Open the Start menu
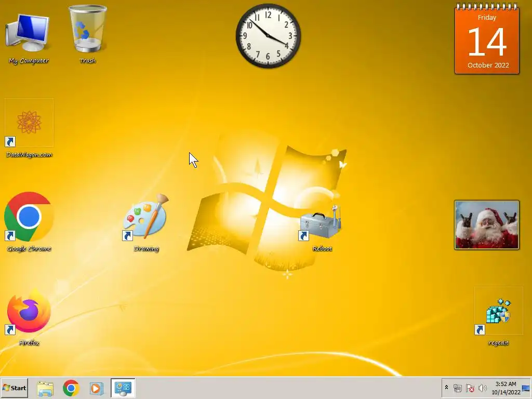This screenshot has height=399, width=532. point(14,388)
